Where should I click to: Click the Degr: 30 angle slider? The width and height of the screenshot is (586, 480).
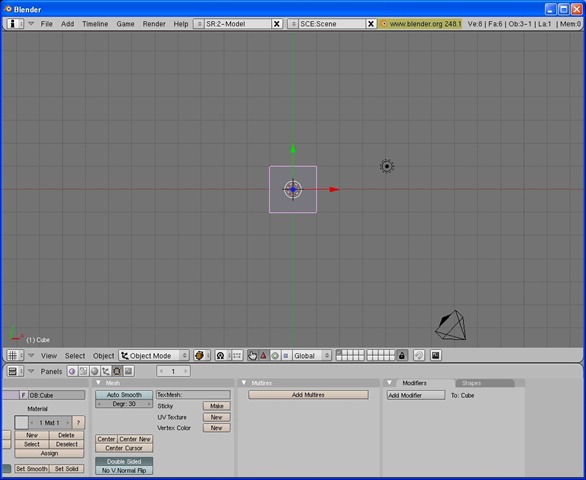124,404
